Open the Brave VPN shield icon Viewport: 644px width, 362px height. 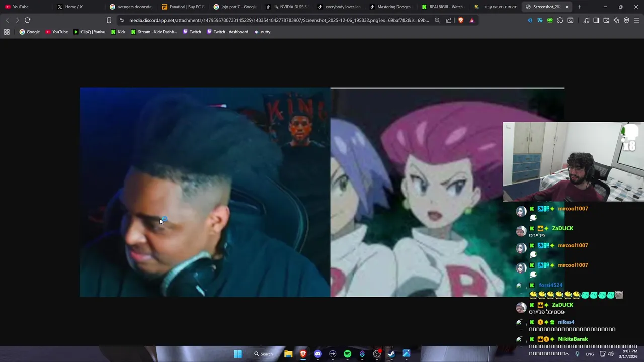coord(626,20)
